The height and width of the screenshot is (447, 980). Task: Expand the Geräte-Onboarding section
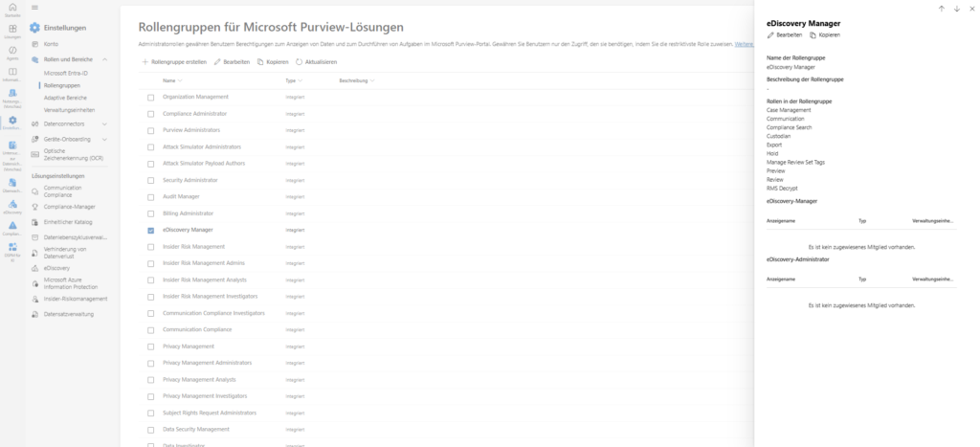tap(104, 139)
